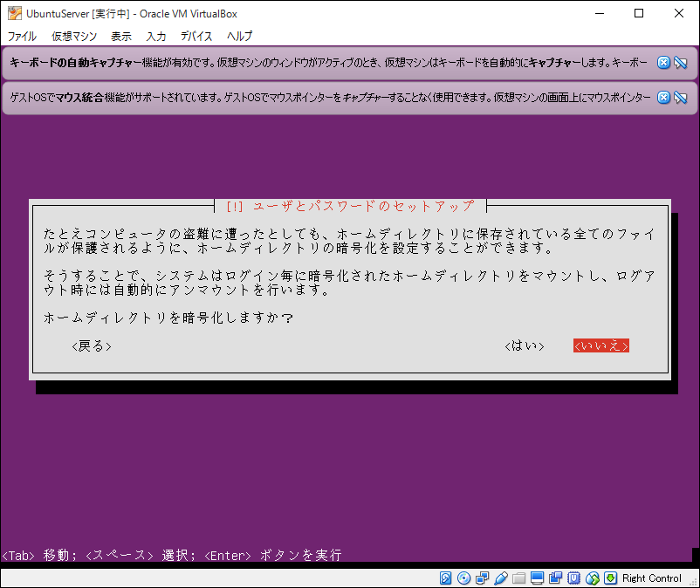
Task: Select the いいえ button to decline encryption
Action: pyautogui.click(x=600, y=345)
